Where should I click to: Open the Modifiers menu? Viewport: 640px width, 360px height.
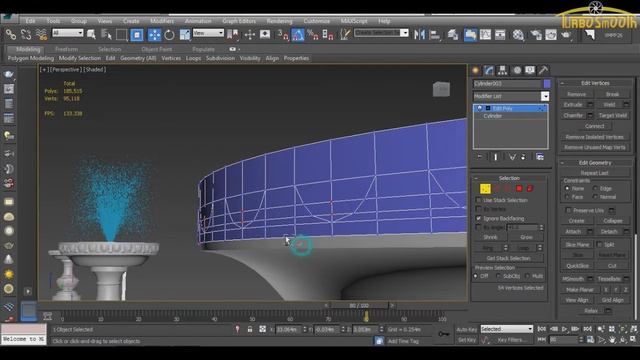coord(162,21)
